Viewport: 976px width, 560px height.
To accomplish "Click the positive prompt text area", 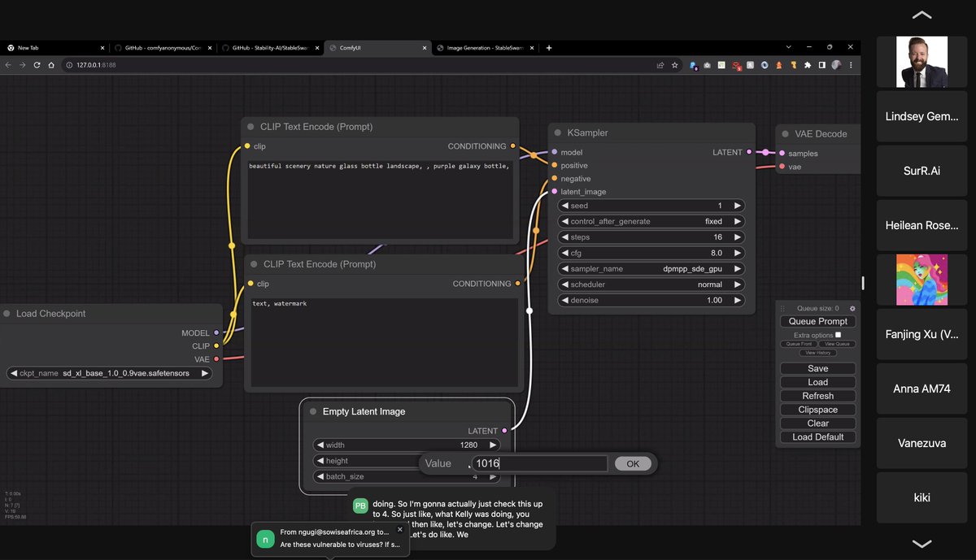I will pyautogui.click(x=381, y=199).
